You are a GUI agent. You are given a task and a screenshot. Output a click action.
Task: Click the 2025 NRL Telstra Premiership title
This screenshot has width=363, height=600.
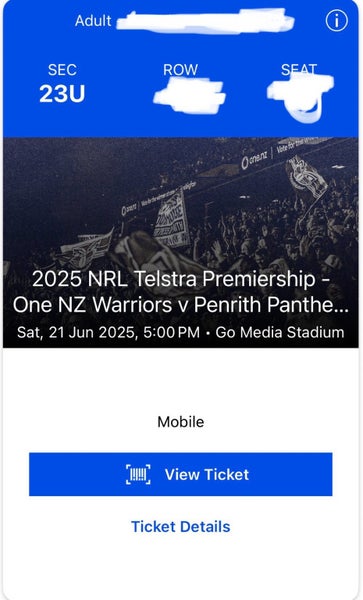coord(181,279)
